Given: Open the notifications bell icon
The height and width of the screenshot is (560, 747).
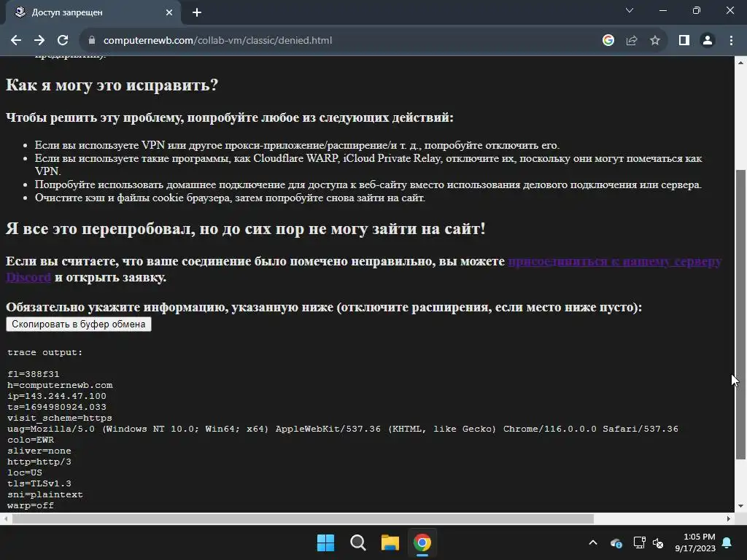Looking at the screenshot, I should tap(727, 542).
